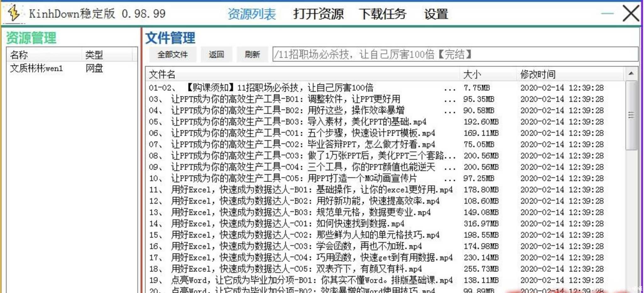Click the 返回 button
The width and height of the screenshot is (644, 293).
click(216, 54)
